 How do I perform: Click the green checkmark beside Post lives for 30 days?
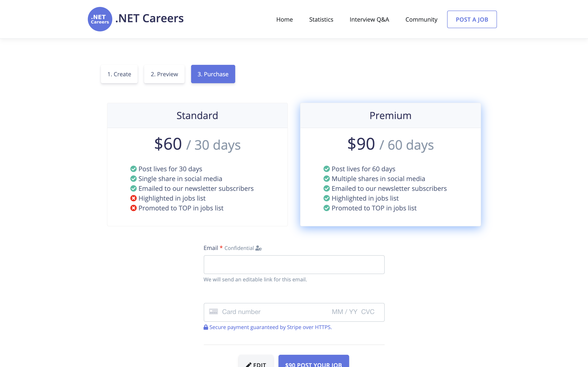coord(133,169)
